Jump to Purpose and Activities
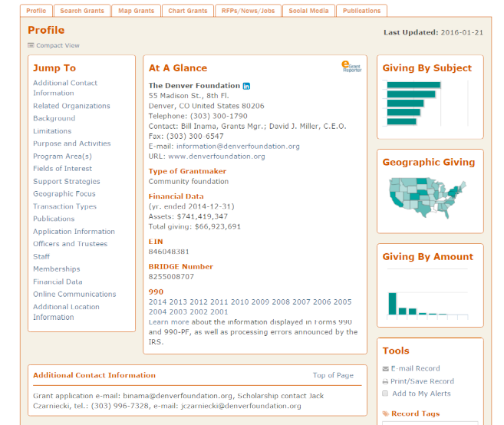Screen dimensions: 504x425 click(x=71, y=143)
